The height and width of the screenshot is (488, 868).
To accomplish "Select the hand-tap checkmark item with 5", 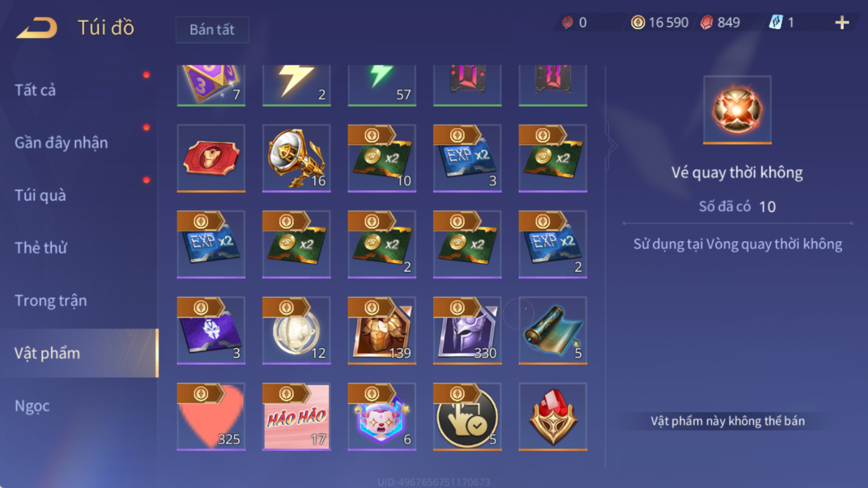I will pyautogui.click(x=467, y=417).
